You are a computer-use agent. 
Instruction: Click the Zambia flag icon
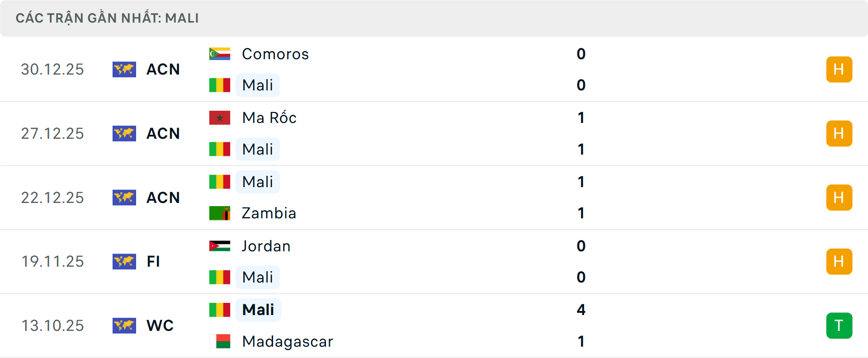(220, 213)
